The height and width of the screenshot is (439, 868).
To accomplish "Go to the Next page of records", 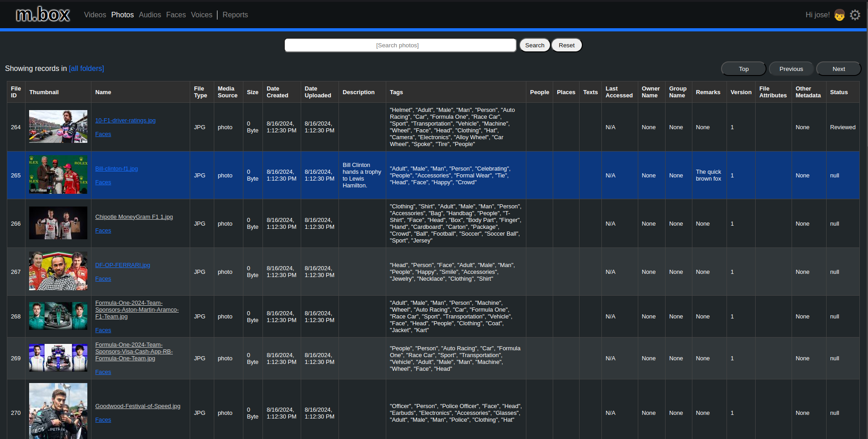I will click(x=838, y=69).
